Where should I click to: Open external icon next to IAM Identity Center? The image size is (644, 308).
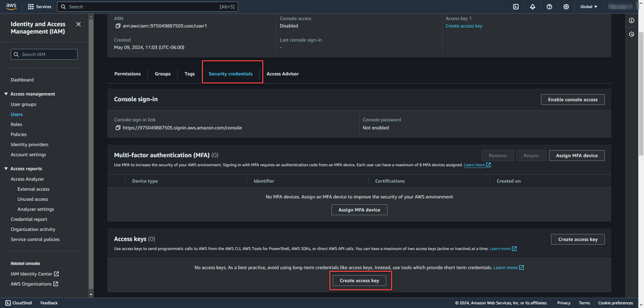pos(56,274)
